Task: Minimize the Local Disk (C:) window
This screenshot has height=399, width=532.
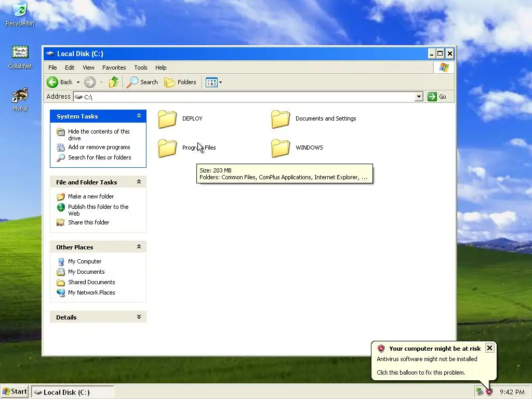Action: click(x=431, y=54)
